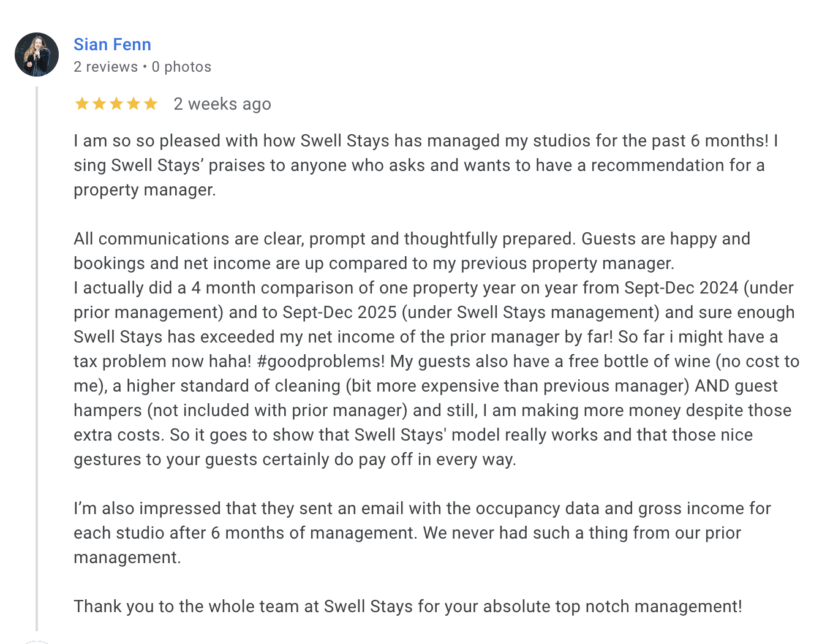The width and height of the screenshot is (822, 644).
Task: Open the Sian Fenn reviewer name link
Action: tap(112, 45)
